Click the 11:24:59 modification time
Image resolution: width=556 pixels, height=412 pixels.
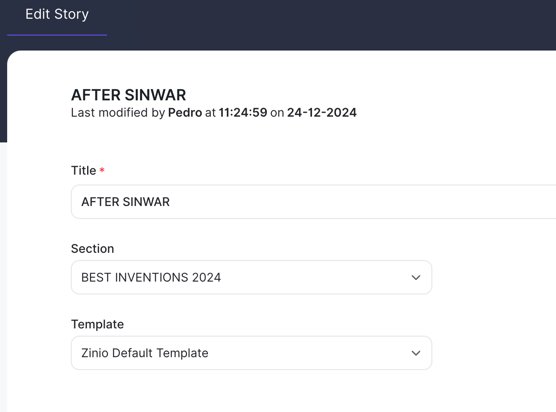point(243,113)
